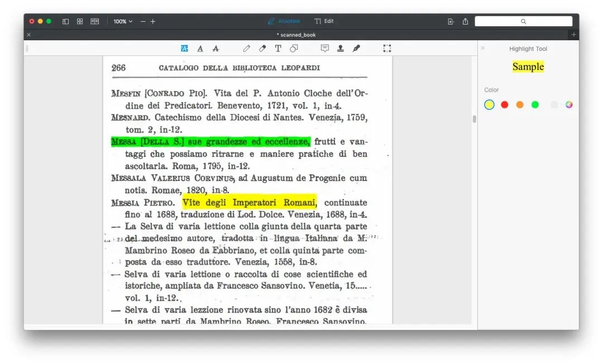
Task: Click the Sample highlight preview
Action: [x=528, y=67]
